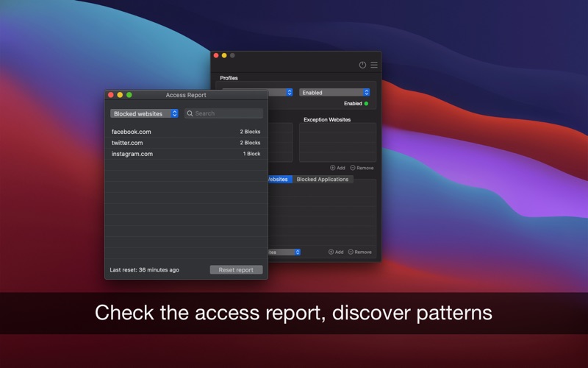Zoom the Access Report window
This screenshot has width=588, height=368.
pos(129,95)
